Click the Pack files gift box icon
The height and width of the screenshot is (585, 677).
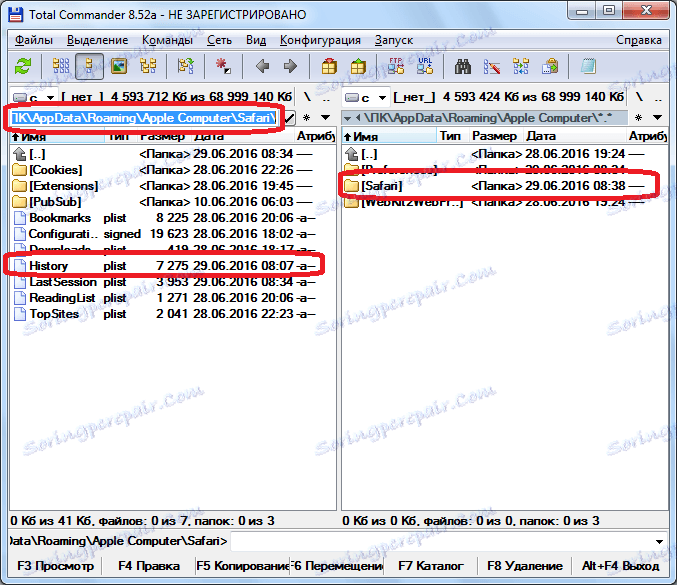(329, 66)
